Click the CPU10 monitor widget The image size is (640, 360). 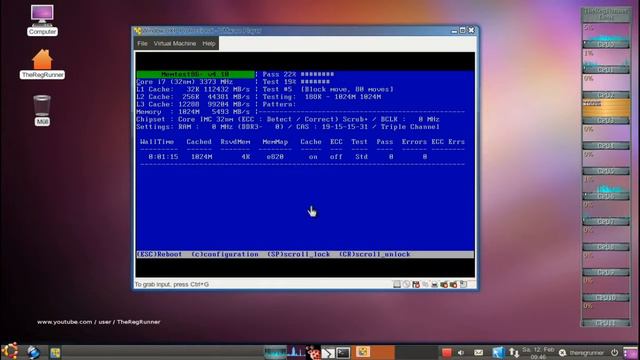coord(606,289)
